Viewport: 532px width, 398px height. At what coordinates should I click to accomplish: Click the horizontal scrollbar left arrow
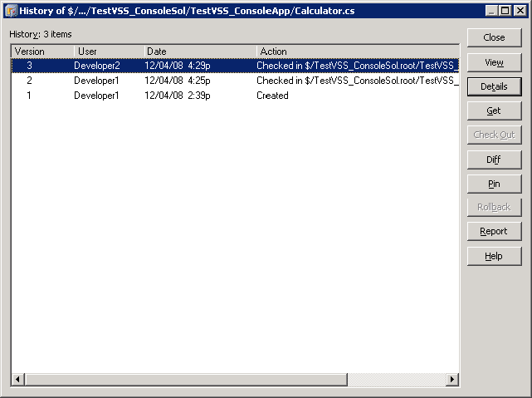coord(18,380)
